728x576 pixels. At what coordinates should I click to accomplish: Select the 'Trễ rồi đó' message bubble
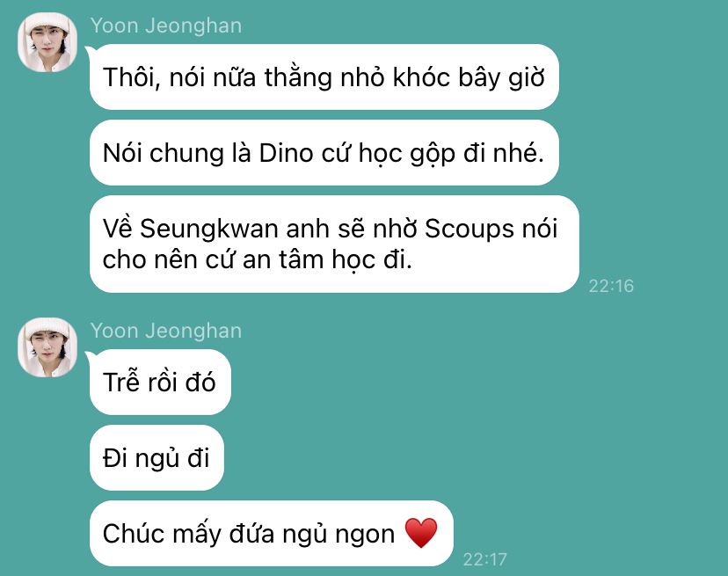pyautogui.click(x=160, y=382)
